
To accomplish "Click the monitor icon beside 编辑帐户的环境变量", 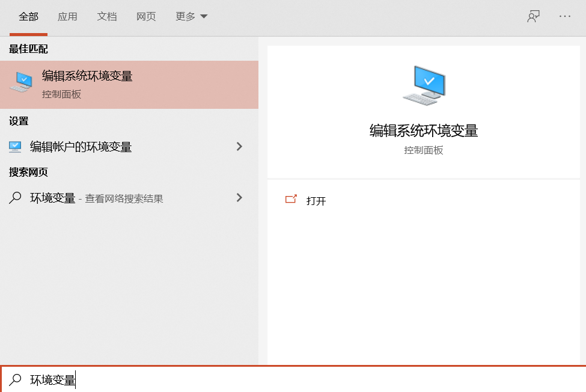I will 15,147.
